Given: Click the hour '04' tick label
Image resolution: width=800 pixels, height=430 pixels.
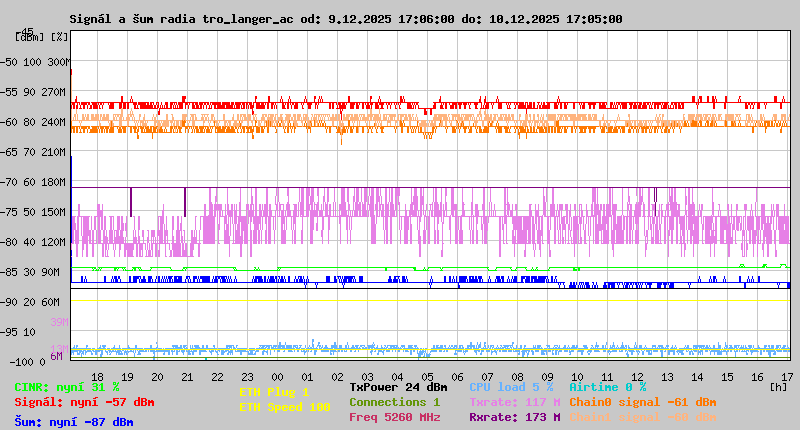Looking at the screenshot, I should pos(397,377).
